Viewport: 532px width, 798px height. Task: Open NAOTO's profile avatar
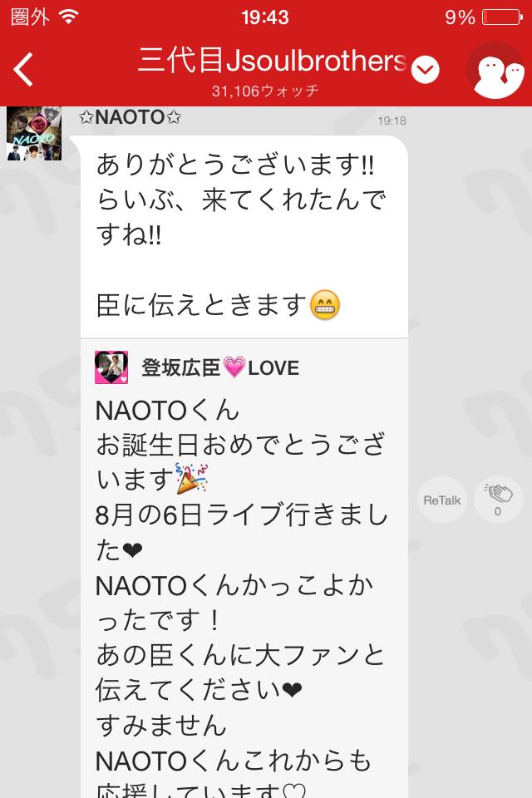(34, 133)
